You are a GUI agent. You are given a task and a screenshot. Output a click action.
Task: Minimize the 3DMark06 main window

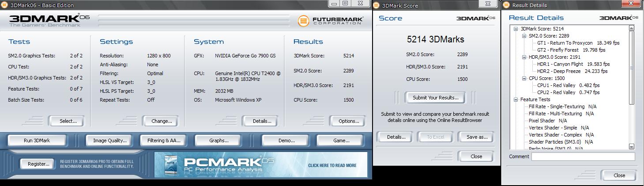[334, 3]
